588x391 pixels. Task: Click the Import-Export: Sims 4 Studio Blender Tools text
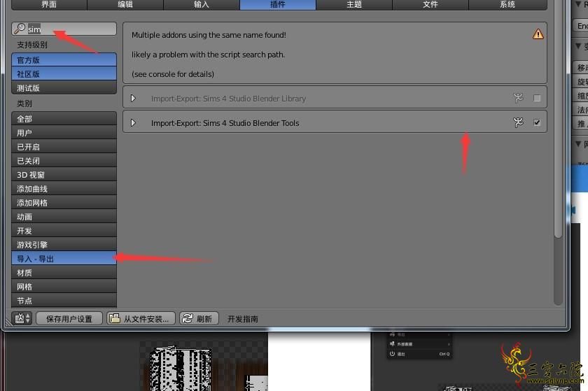click(x=225, y=123)
